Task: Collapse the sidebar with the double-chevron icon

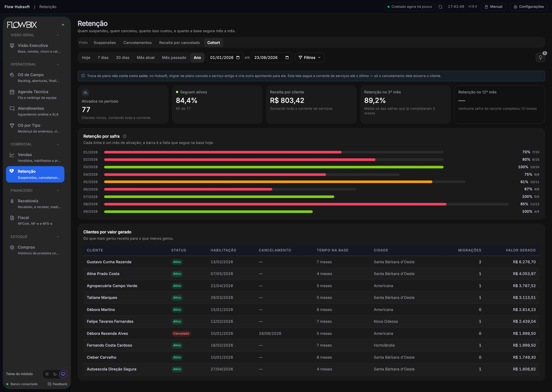Action: 63,25
